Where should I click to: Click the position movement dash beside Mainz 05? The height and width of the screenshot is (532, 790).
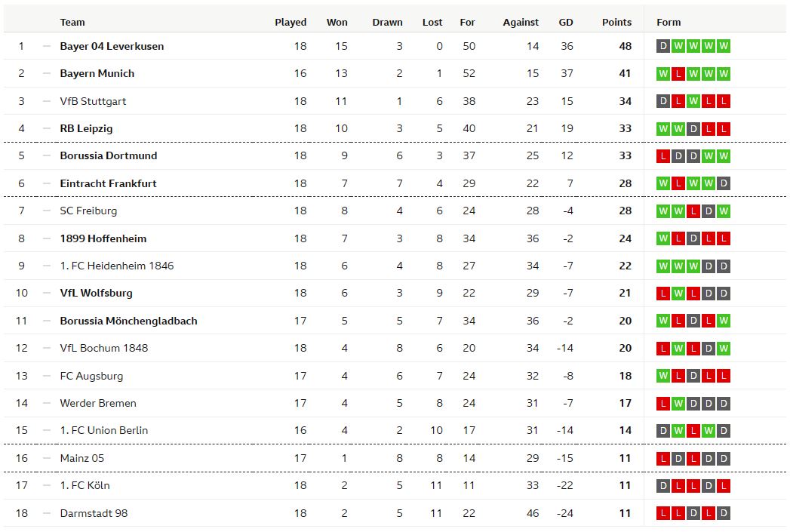(x=47, y=458)
